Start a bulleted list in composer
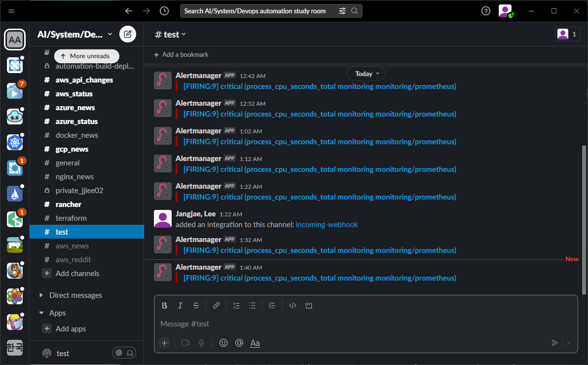588x365 pixels. pos(252,306)
